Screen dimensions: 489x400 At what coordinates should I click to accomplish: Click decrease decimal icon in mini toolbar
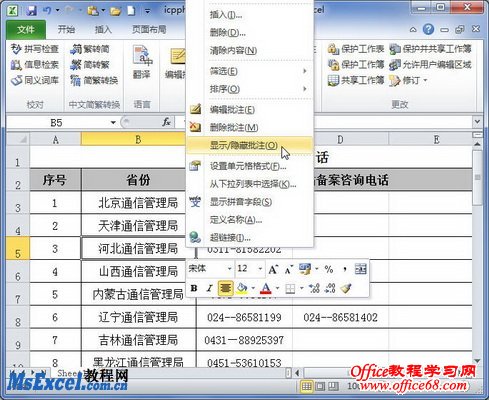[x=330, y=288]
